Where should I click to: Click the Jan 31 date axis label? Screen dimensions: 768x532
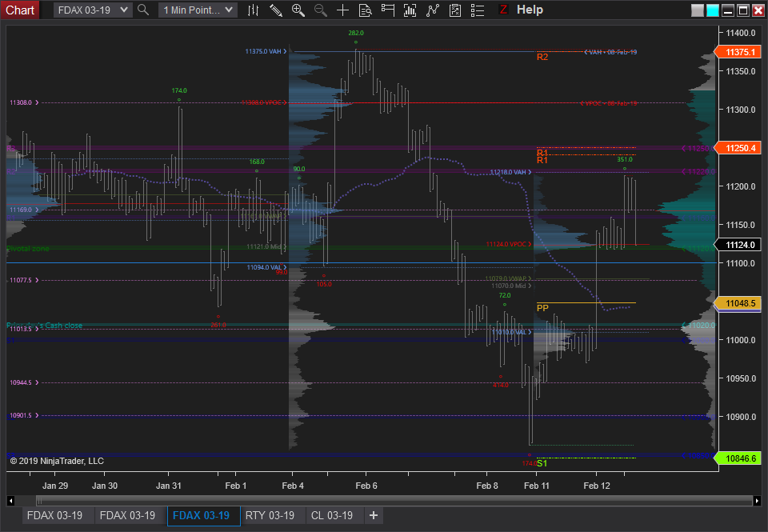point(169,486)
